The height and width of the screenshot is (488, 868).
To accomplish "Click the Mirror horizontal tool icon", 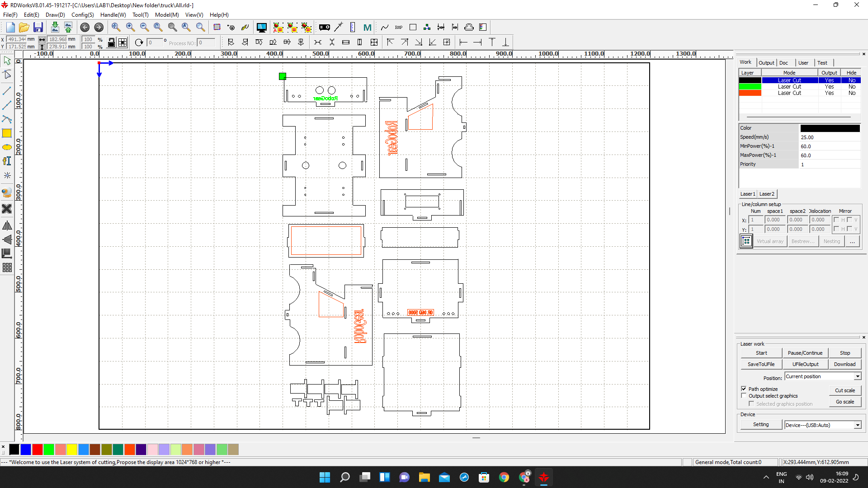I will click(7, 225).
